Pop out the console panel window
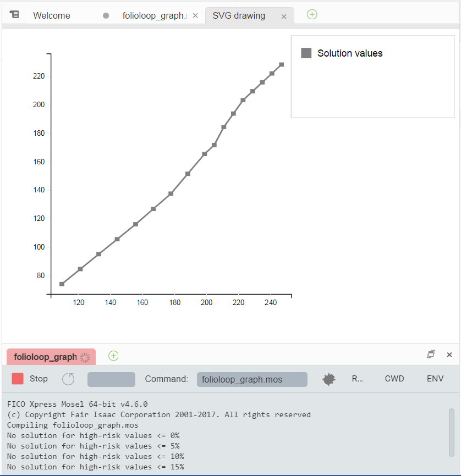The height and width of the screenshot is (476, 461). (431, 354)
